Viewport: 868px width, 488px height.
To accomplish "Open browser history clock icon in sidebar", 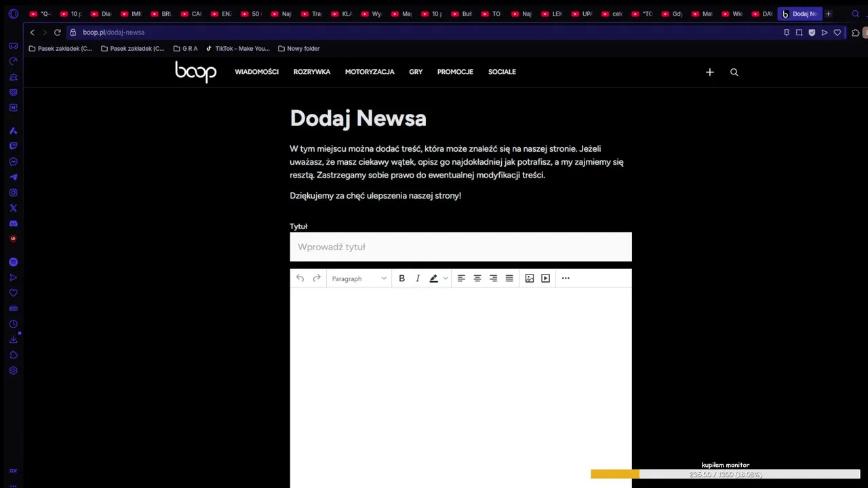I will pos(13,324).
